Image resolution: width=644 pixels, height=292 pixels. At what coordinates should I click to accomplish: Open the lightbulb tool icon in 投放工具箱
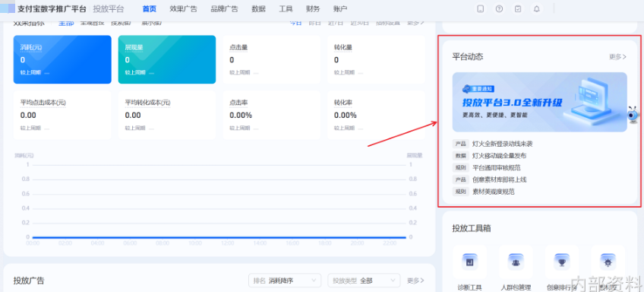(x=608, y=262)
